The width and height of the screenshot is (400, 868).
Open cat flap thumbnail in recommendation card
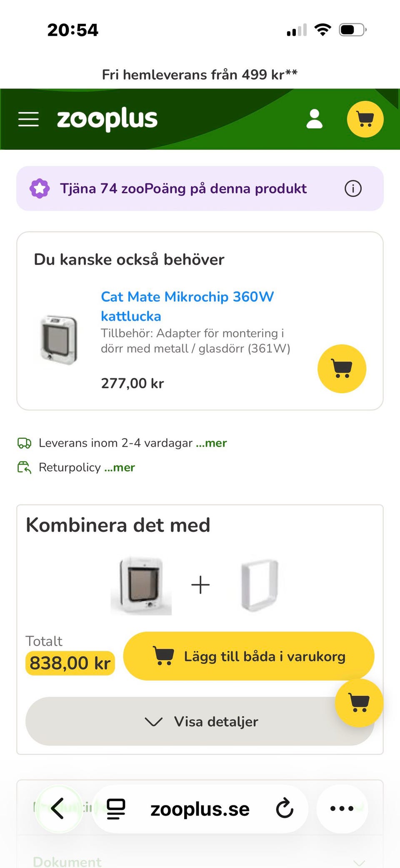pos(59,340)
